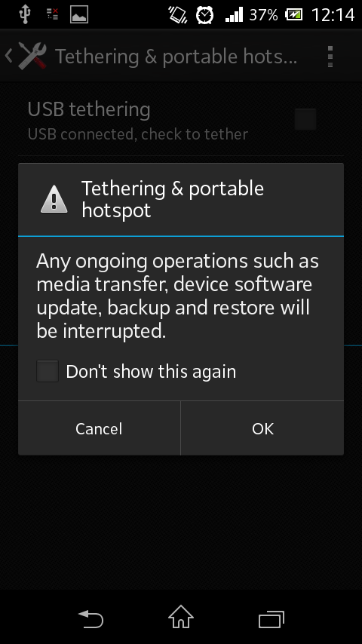Tap the notification list status icon

coord(52,14)
